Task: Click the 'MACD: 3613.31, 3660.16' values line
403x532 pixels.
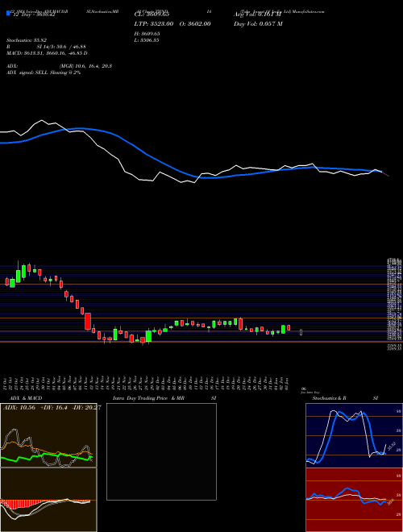Action: (47, 53)
